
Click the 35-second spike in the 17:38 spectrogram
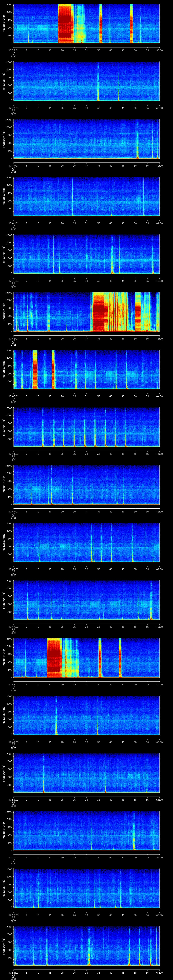[x=98, y=81]
